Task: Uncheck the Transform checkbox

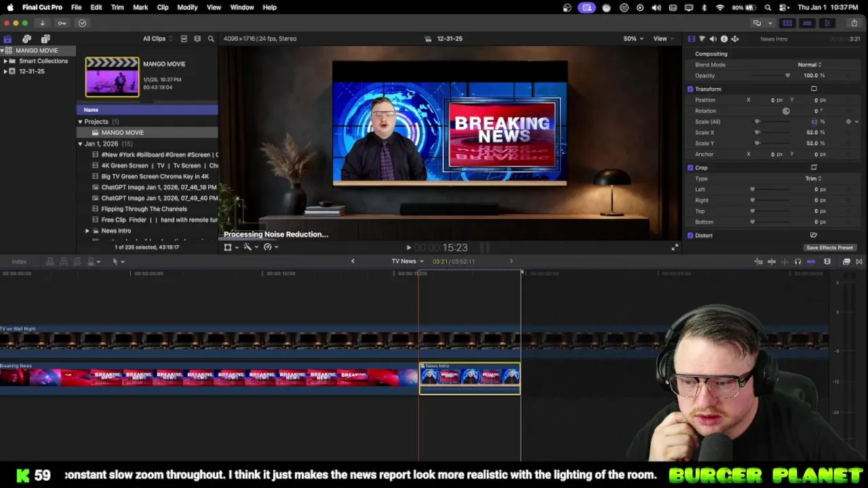Action: click(x=690, y=89)
